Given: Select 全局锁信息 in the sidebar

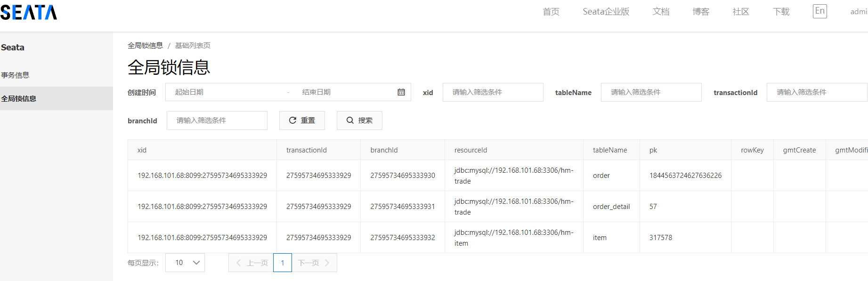Looking at the screenshot, I should coord(57,98).
